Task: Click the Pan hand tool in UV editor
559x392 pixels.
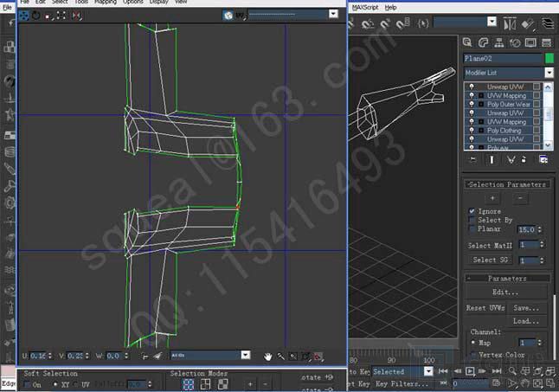Action: tap(267, 356)
